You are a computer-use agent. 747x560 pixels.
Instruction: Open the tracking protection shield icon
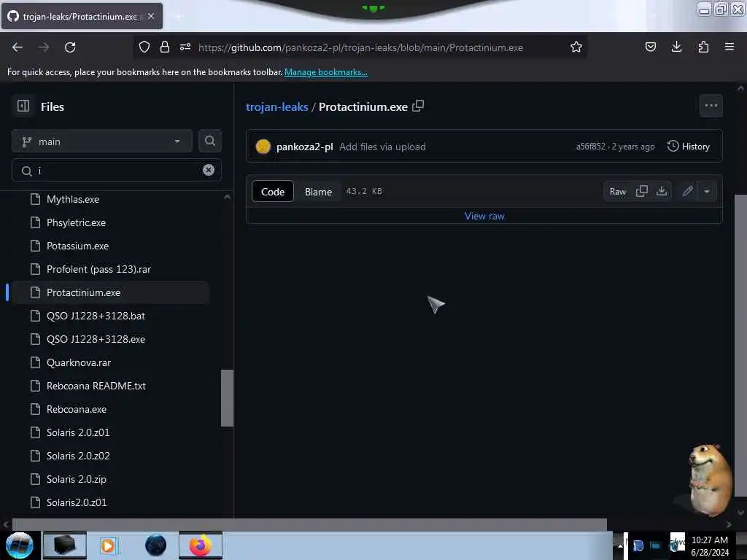coord(144,47)
